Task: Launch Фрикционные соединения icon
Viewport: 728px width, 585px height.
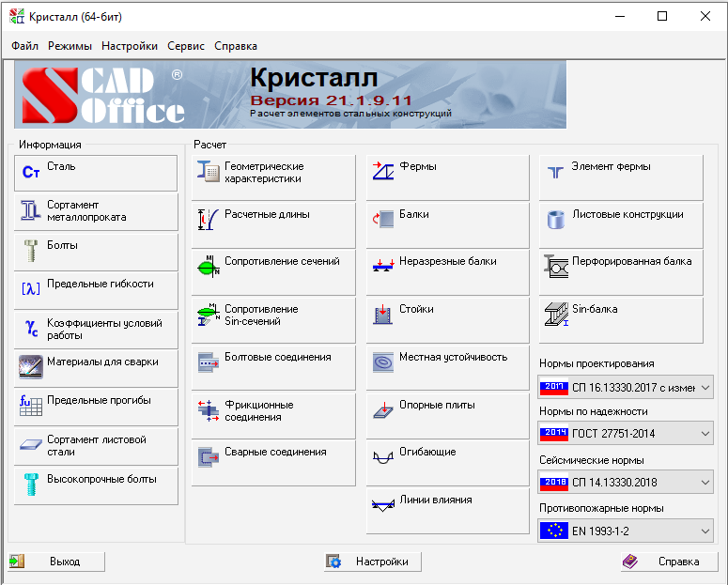Action: coord(208,410)
